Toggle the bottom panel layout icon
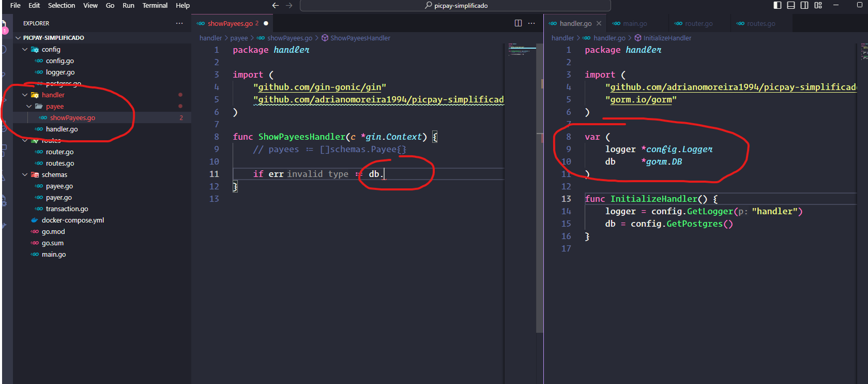 click(791, 5)
